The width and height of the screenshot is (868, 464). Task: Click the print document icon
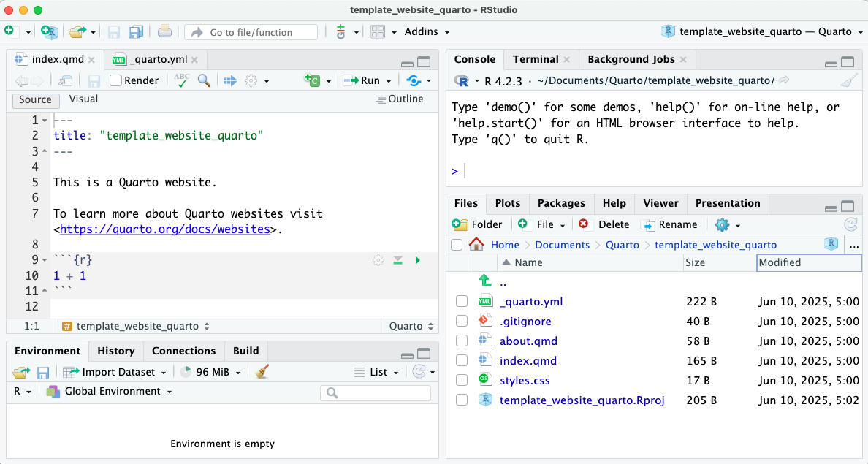click(x=164, y=31)
